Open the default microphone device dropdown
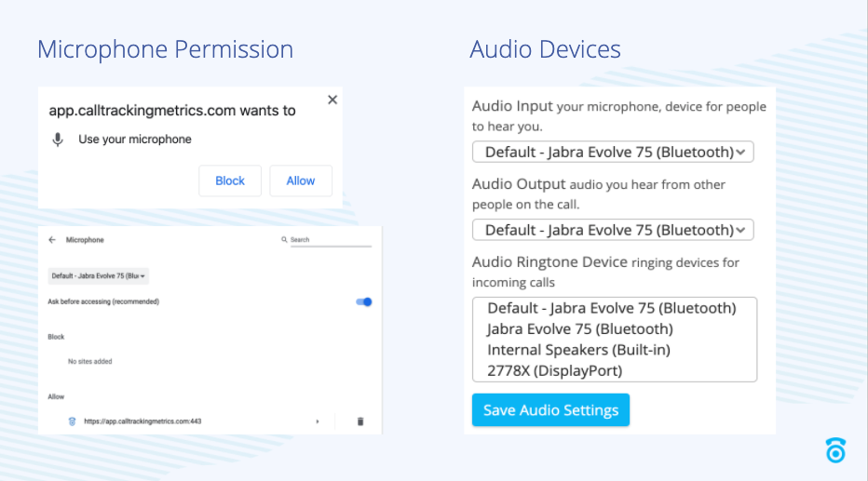 (98, 275)
